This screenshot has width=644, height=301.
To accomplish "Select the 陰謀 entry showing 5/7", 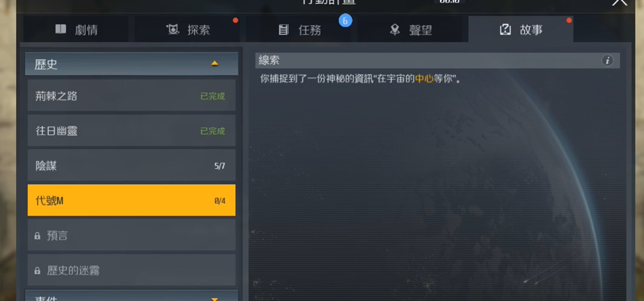I will [131, 165].
